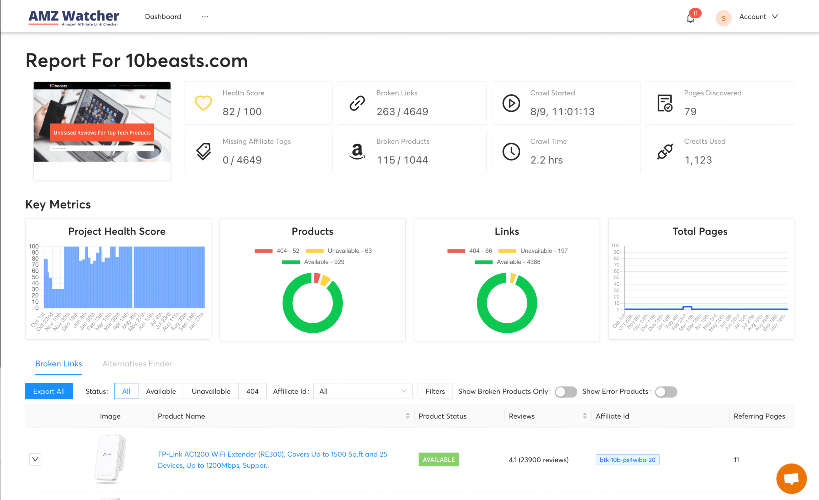
Task: Open the TP-Link AC1200 WiFi Extender link
Action: click(272, 460)
